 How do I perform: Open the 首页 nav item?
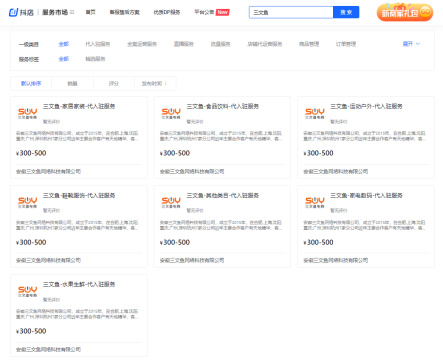point(91,12)
